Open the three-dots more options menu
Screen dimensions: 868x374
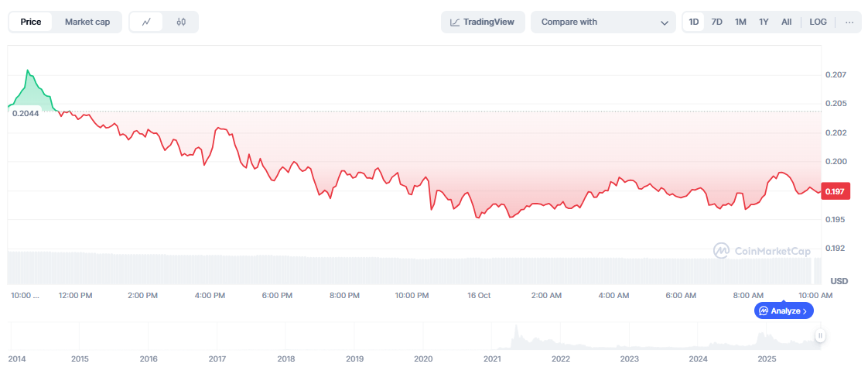coord(849,22)
